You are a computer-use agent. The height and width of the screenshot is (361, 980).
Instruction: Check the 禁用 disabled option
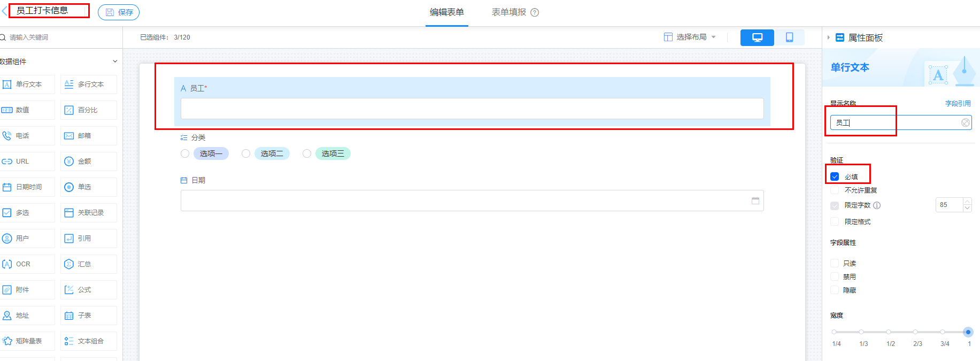click(835, 276)
